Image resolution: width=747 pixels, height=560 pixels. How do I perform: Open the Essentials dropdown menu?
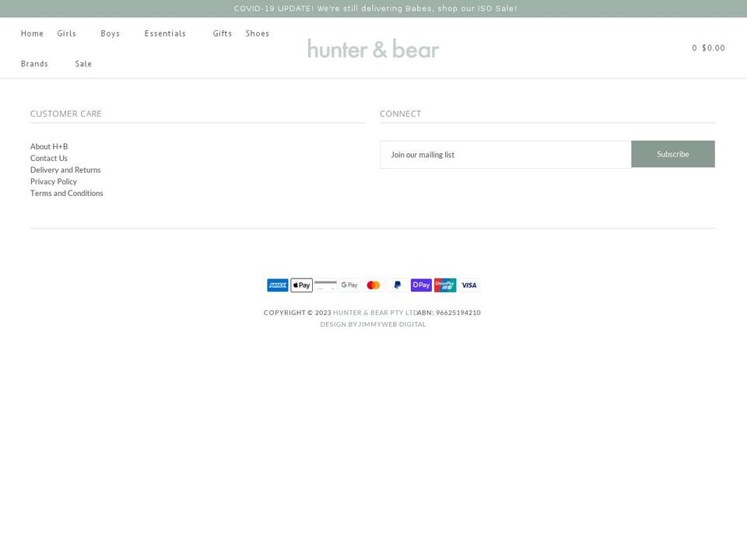pos(165,33)
